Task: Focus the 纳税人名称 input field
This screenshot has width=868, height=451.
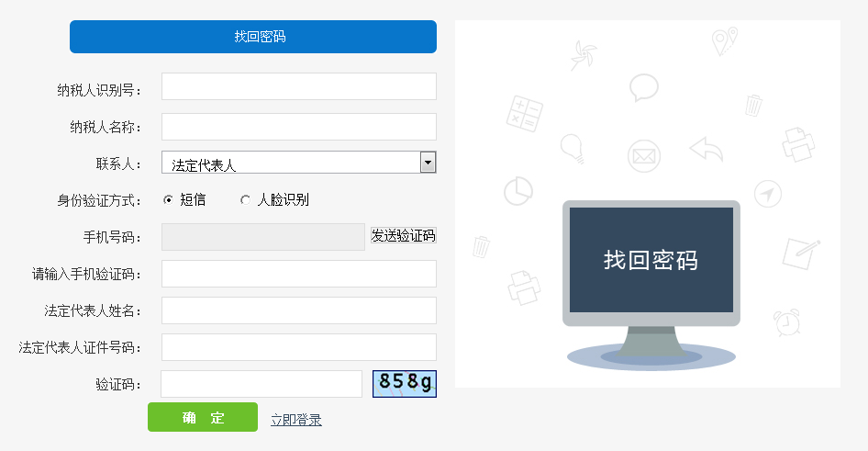Action: click(299, 127)
